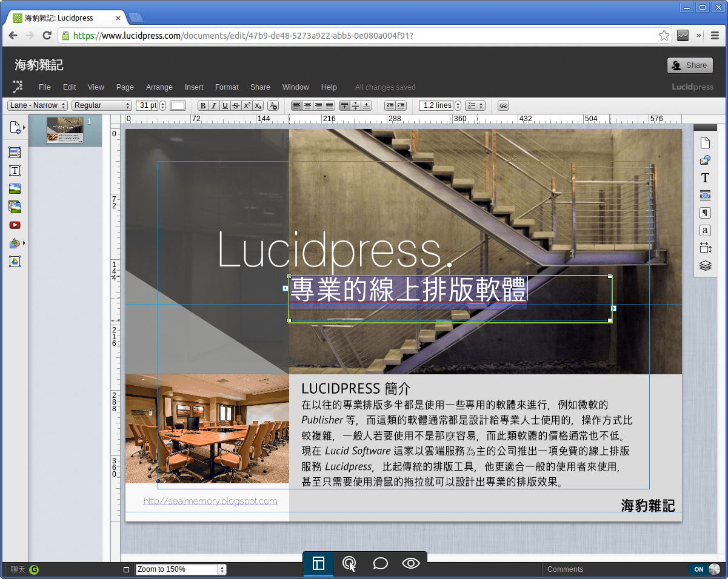This screenshot has width=728, height=579.
Task: Toggle bold formatting on the selected text
Action: (203, 105)
